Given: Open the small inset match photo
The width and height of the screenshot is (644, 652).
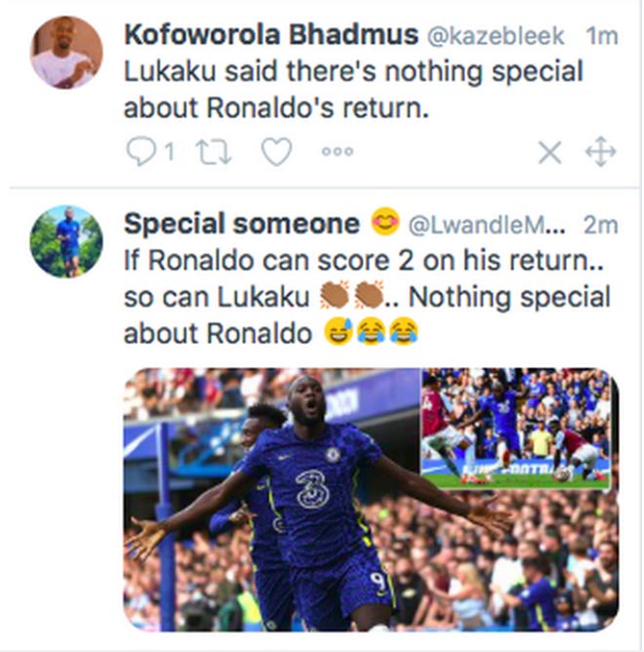Looking at the screenshot, I should point(515,428).
